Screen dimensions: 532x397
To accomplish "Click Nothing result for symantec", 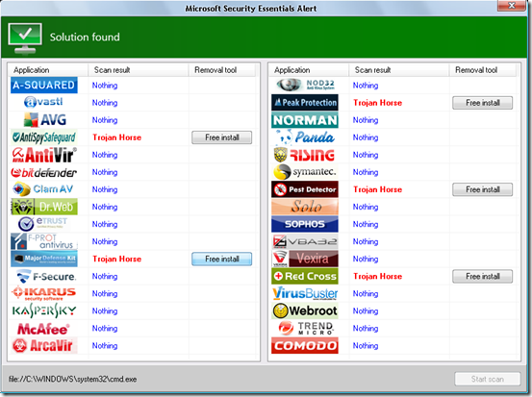I will pos(366,172).
